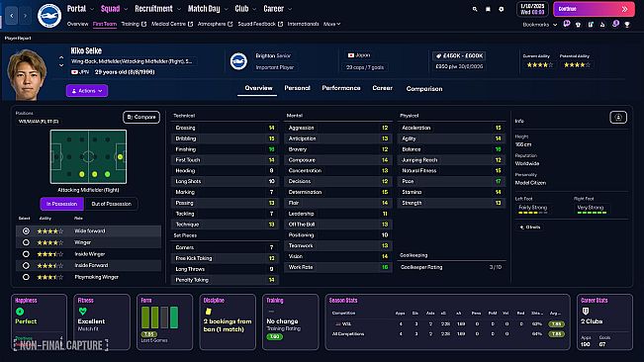644x362 pixels.
Task: Click the purple chat bubble bookmark icon
Action: pos(567,24)
